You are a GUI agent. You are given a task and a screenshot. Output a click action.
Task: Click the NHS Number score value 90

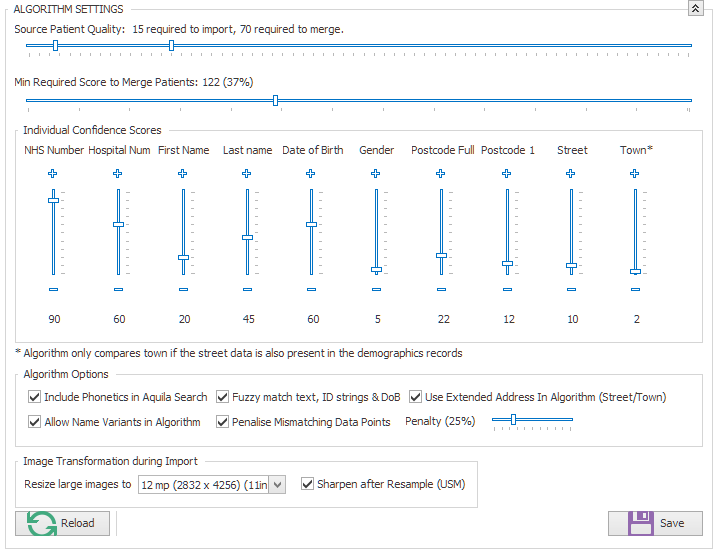pos(54,319)
